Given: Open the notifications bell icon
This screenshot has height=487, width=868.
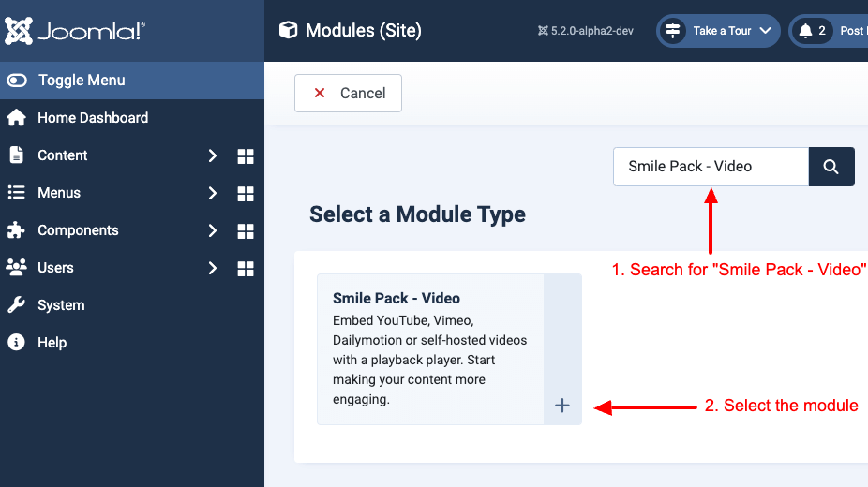Looking at the screenshot, I should pos(805,31).
